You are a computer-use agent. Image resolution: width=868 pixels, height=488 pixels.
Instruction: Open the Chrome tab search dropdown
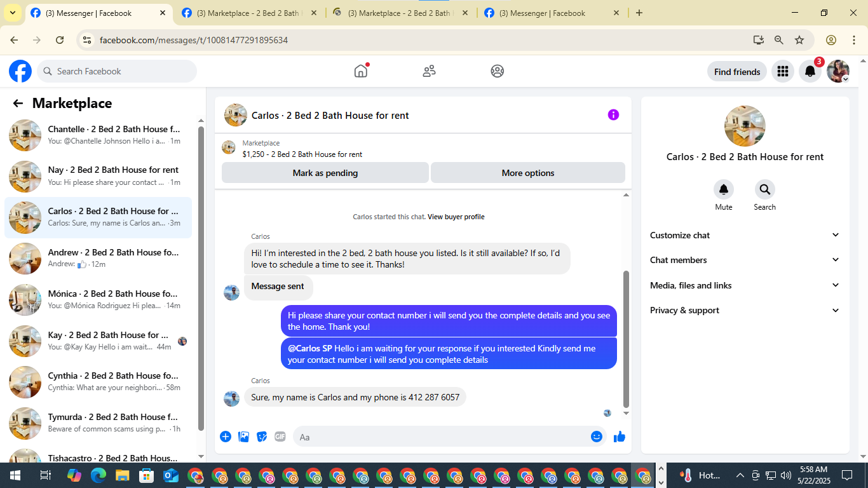[13, 13]
